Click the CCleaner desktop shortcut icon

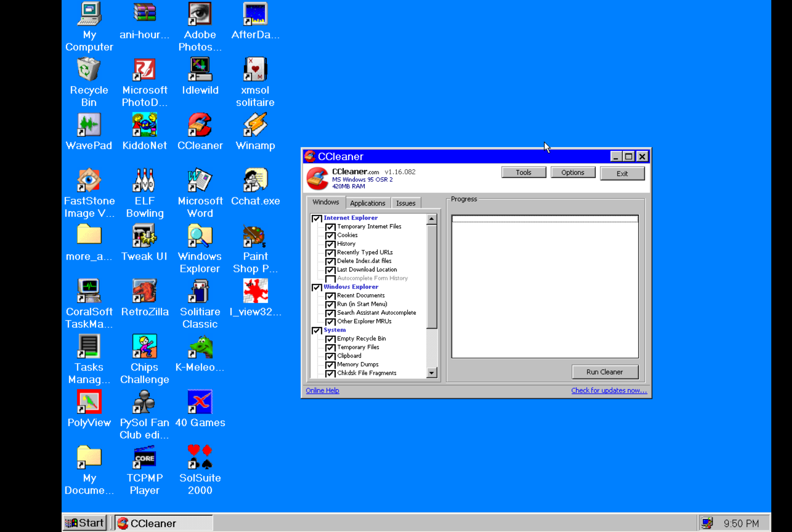(200, 125)
